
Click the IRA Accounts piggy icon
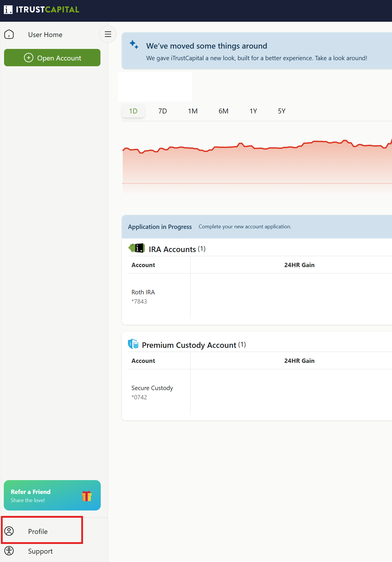point(137,248)
